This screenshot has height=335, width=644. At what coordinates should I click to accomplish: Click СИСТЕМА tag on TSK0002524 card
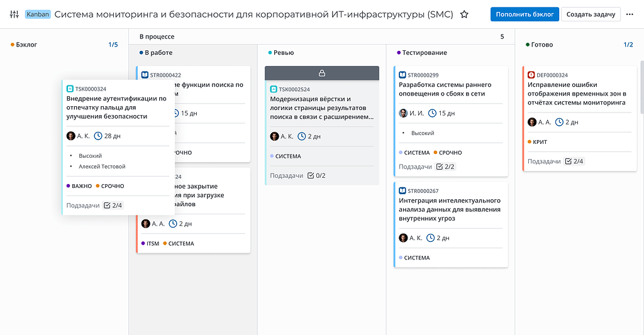click(x=286, y=156)
